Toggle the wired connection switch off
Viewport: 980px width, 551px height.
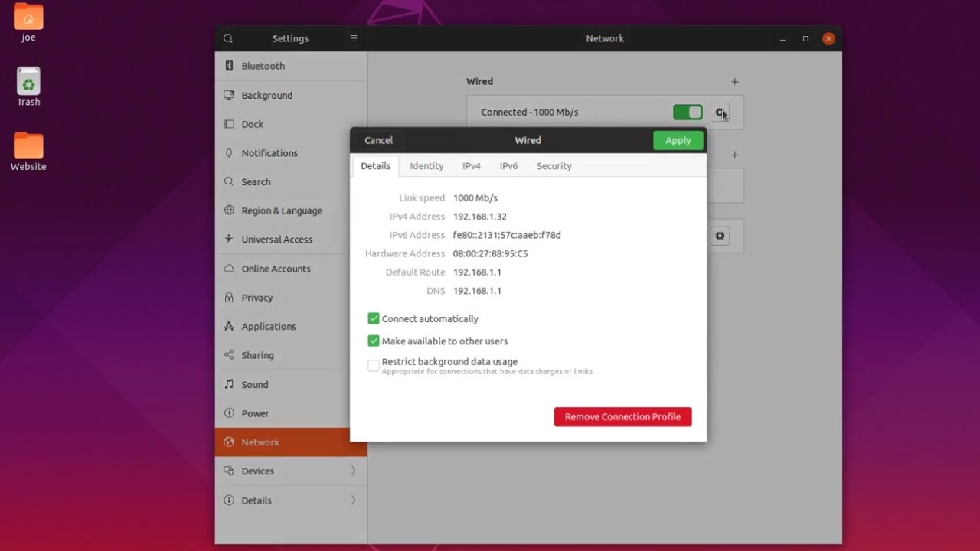[688, 112]
